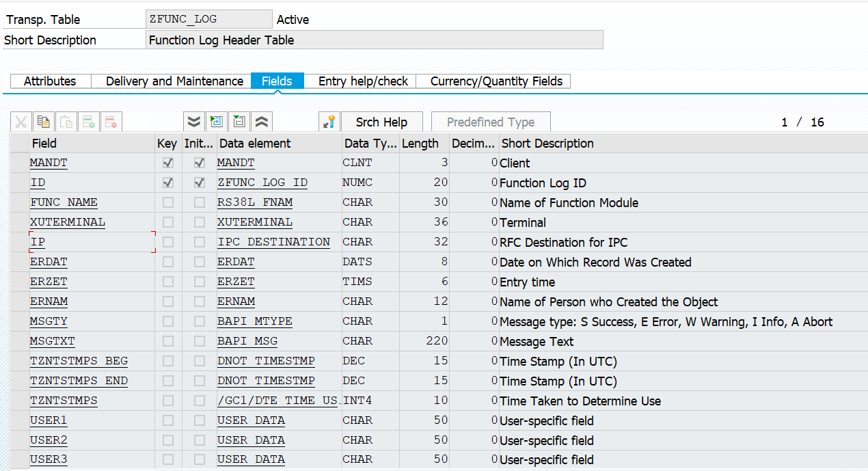Toggle the Initial values checkbox for ID field
This screenshot has height=471, width=868.
[200, 183]
